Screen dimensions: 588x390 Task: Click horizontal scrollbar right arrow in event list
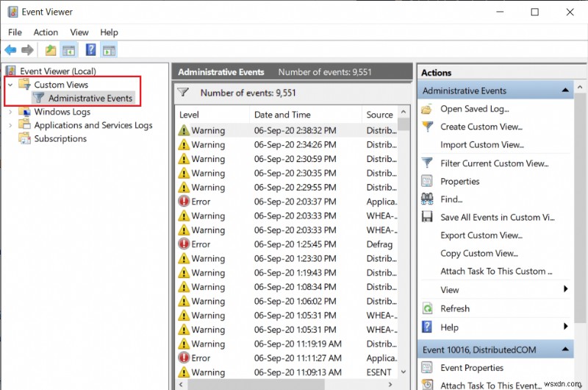390,384
